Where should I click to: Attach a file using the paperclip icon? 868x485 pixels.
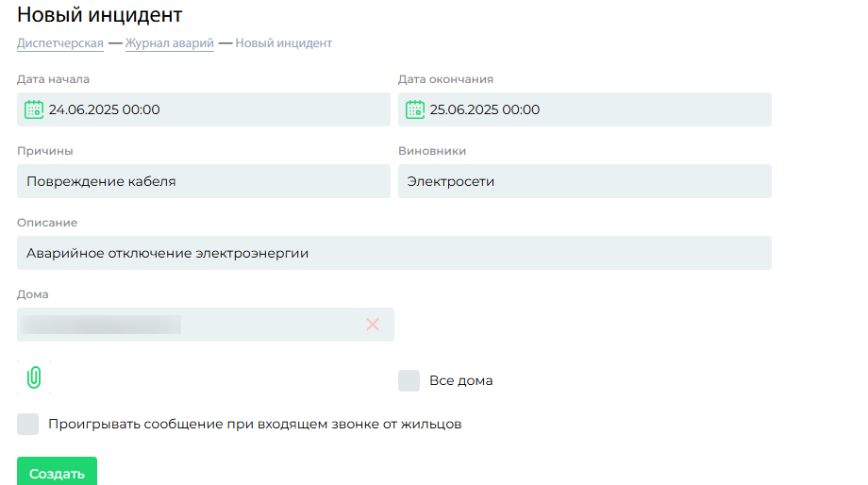34,377
